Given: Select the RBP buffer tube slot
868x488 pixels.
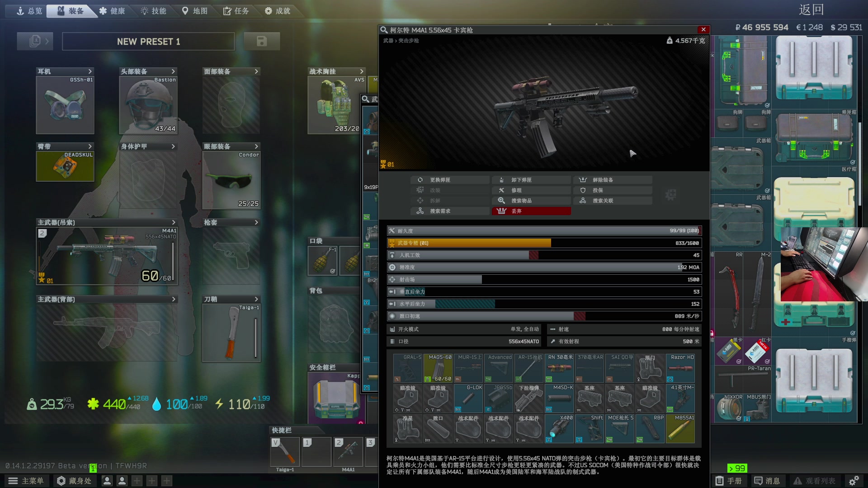Looking at the screenshot, I should 650,429.
